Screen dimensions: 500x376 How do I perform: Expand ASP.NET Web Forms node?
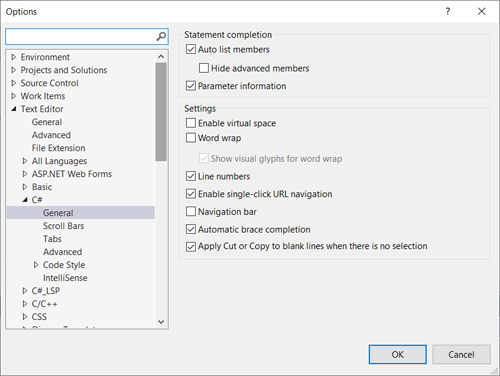click(25, 174)
